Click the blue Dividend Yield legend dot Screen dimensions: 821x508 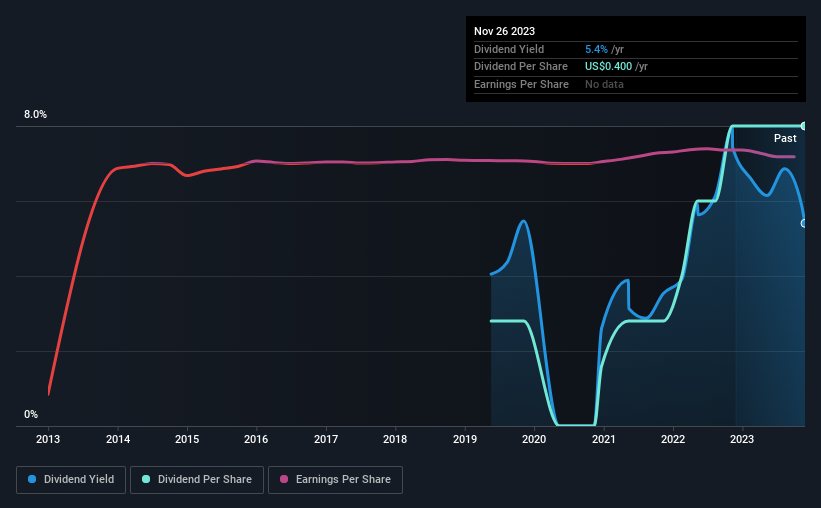pos(32,479)
